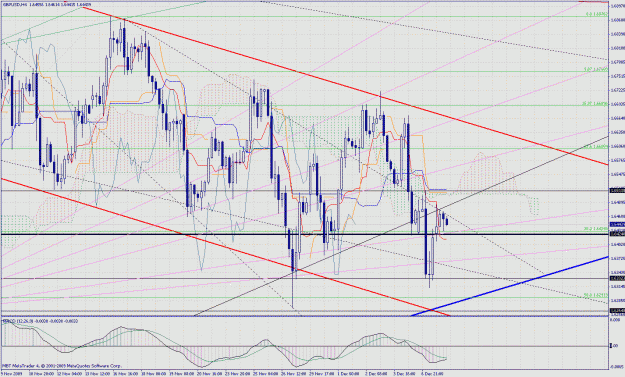Click the '25 Nov 04:00' time axis label
The width and height of the screenshot is (625, 377).
click(x=265, y=374)
